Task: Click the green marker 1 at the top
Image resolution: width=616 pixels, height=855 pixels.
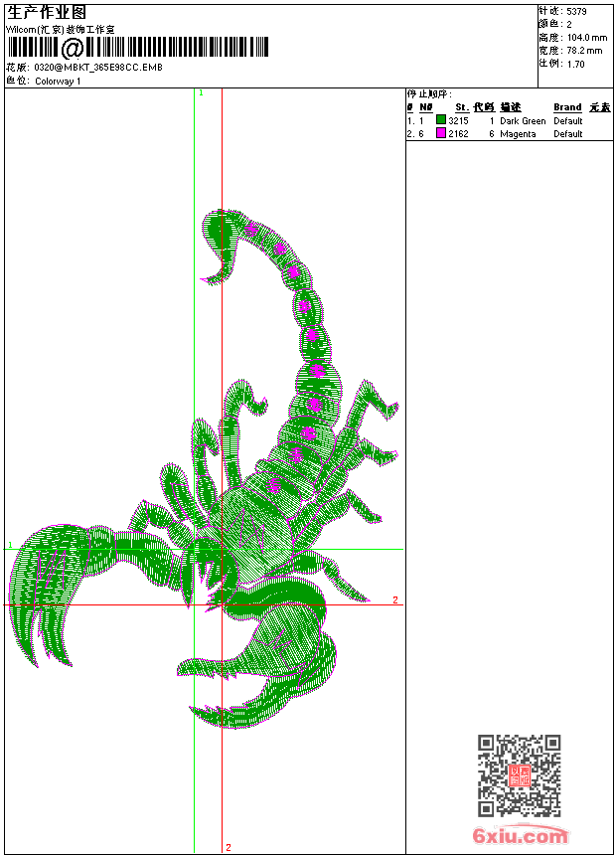Action: pos(201,92)
